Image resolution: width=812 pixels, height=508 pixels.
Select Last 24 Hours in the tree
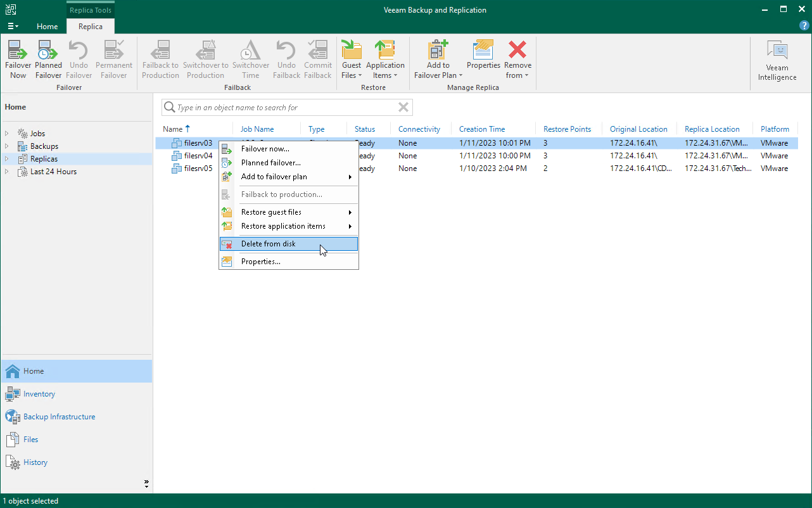(53, 172)
